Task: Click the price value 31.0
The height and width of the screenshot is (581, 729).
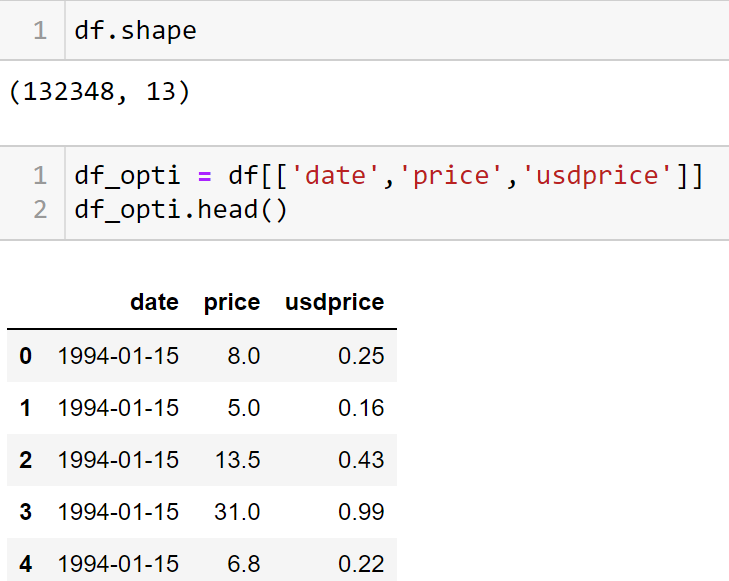Action: coord(237,512)
